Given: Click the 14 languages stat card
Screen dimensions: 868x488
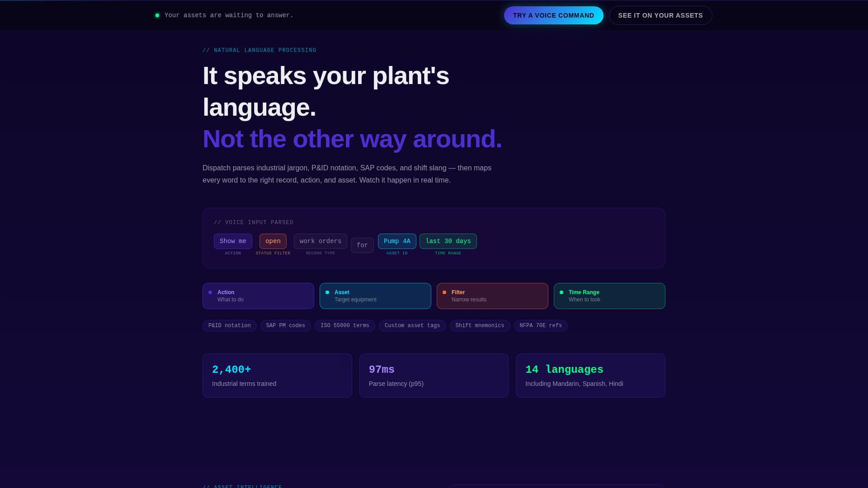Looking at the screenshot, I should click(x=590, y=375).
